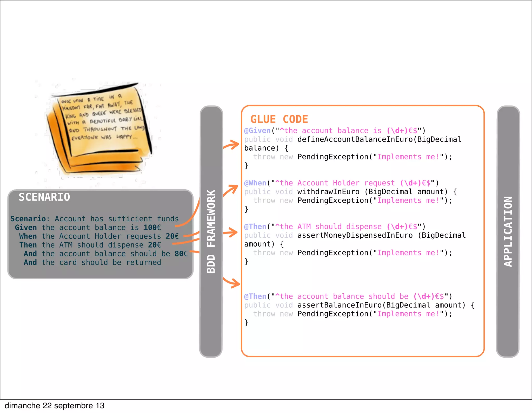
Task: Click the @When annotation keyword
Action: click(x=255, y=183)
